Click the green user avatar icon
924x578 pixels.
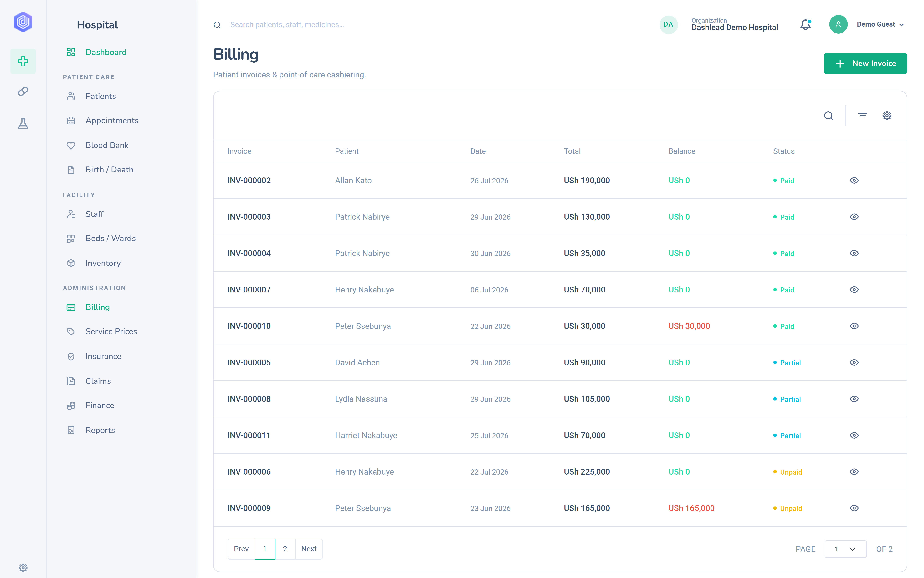(x=838, y=24)
